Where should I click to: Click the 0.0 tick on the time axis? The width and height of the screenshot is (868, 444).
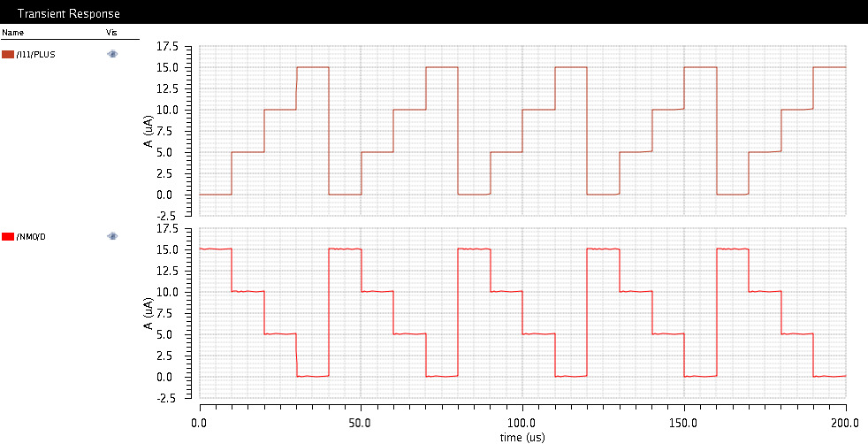pyautogui.click(x=200, y=423)
